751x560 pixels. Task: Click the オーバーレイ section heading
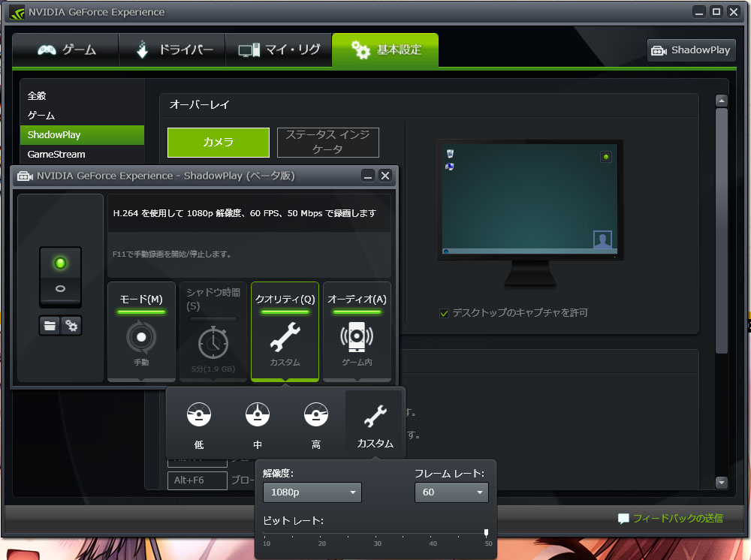[x=199, y=105]
